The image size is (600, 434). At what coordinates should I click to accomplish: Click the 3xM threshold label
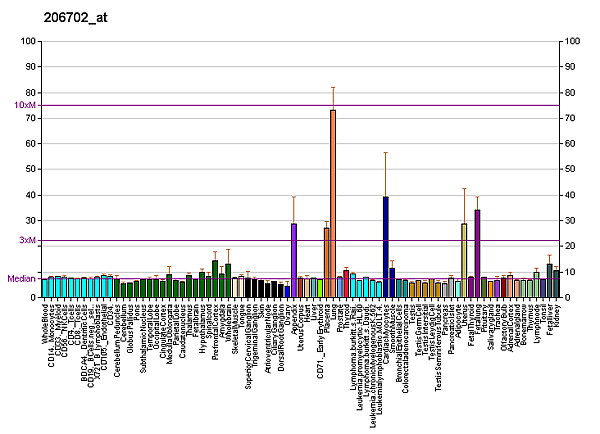28,241
